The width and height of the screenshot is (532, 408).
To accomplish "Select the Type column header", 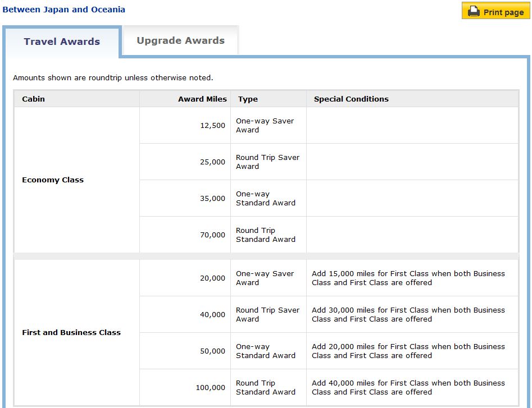I will coord(248,99).
